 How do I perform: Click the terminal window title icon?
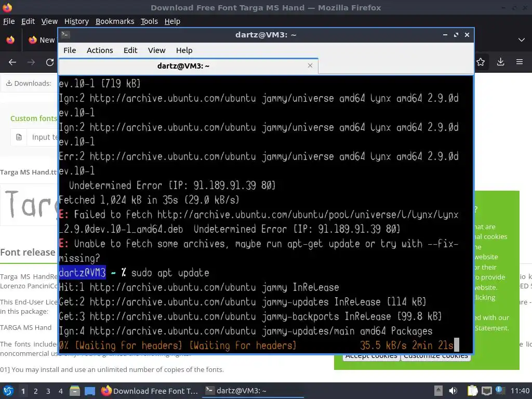(x=65, y=35)
